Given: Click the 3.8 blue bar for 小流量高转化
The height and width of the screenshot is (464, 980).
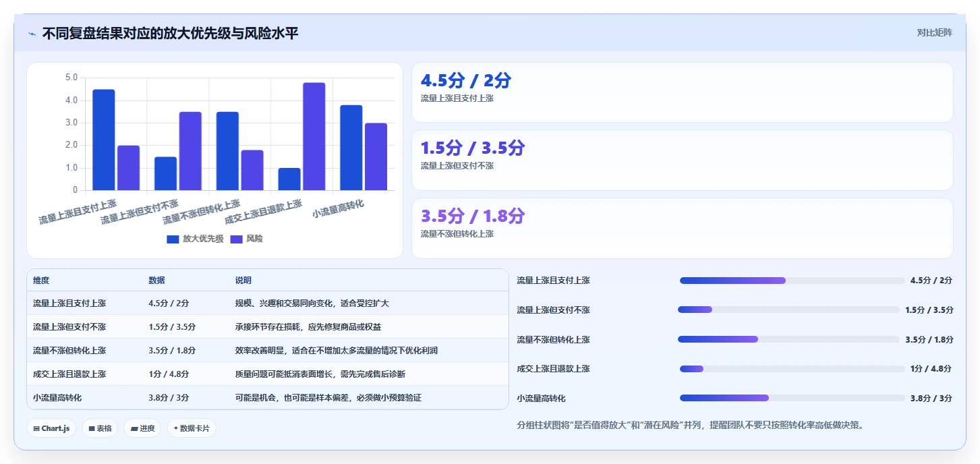Looking at the screenshot, I should click(x=351, y=148).
